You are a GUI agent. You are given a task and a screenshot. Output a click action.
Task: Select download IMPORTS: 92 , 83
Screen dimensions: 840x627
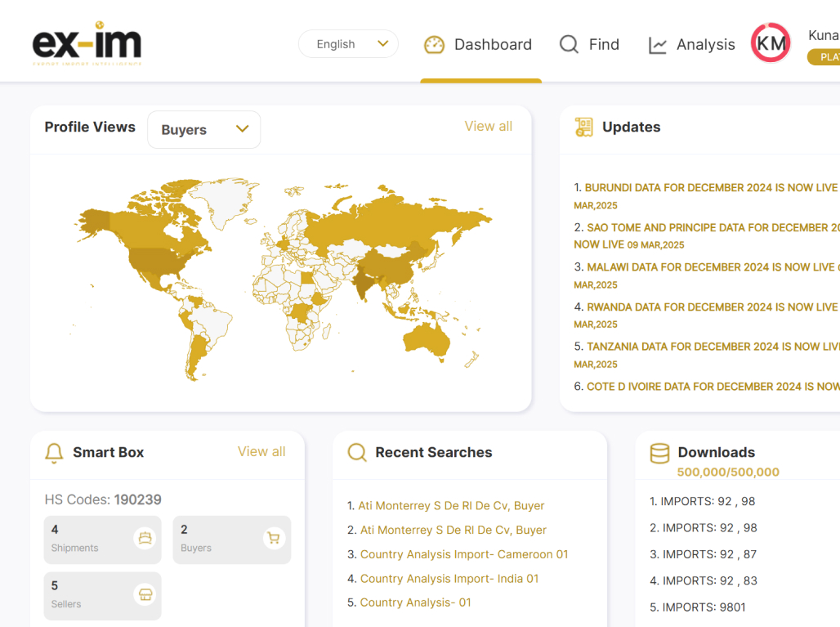coord(704,581)
